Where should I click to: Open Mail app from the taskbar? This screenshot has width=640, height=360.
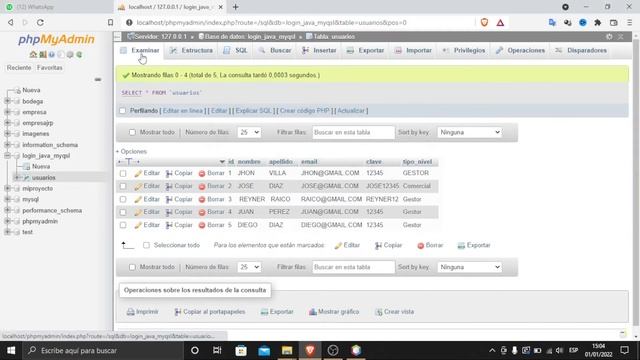[x=264, y=351]
